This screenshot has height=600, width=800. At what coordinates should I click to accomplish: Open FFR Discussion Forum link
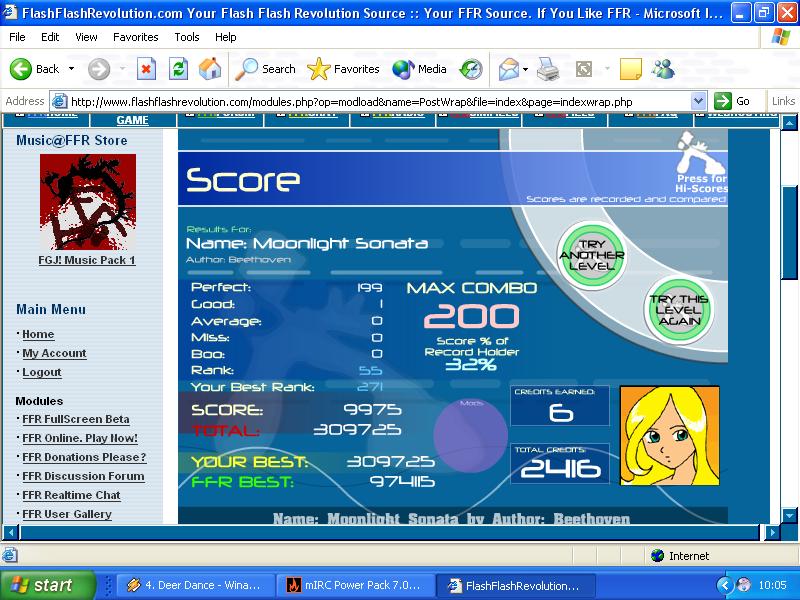pyautogui.click(x=84, y=476)
